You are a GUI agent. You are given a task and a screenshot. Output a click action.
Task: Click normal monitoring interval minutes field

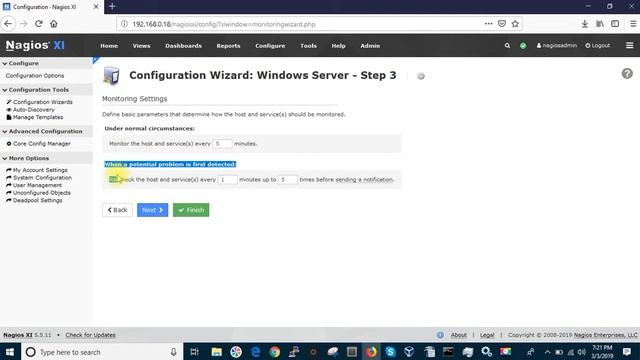[222, 144]
